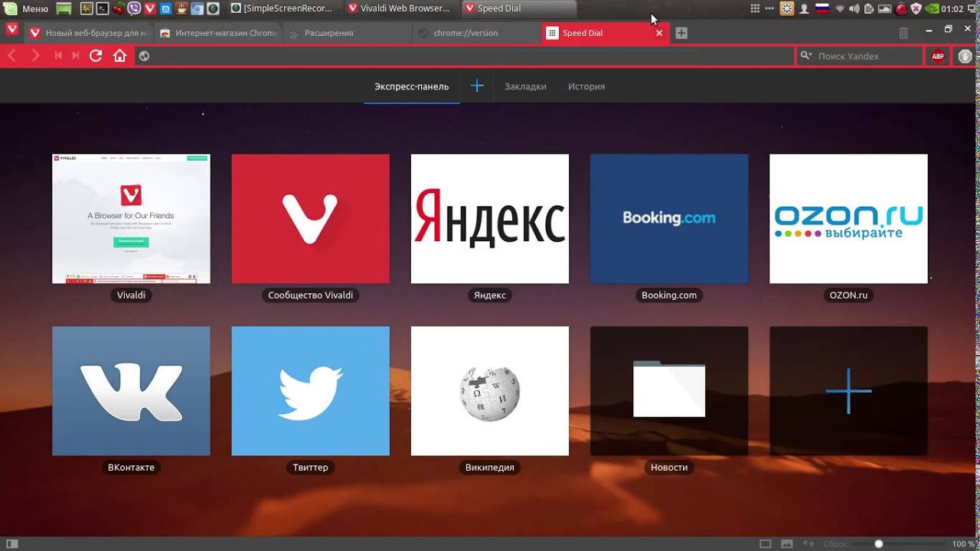Screen dimensions: 980x551
Task: Add a new speed dial tile
Action: (848, 391)
